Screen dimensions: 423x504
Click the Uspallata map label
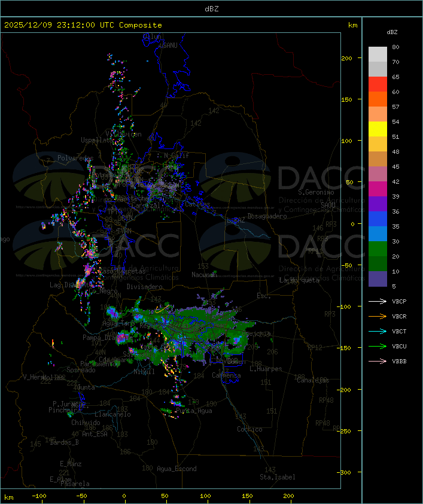click(x=97, y=140)
